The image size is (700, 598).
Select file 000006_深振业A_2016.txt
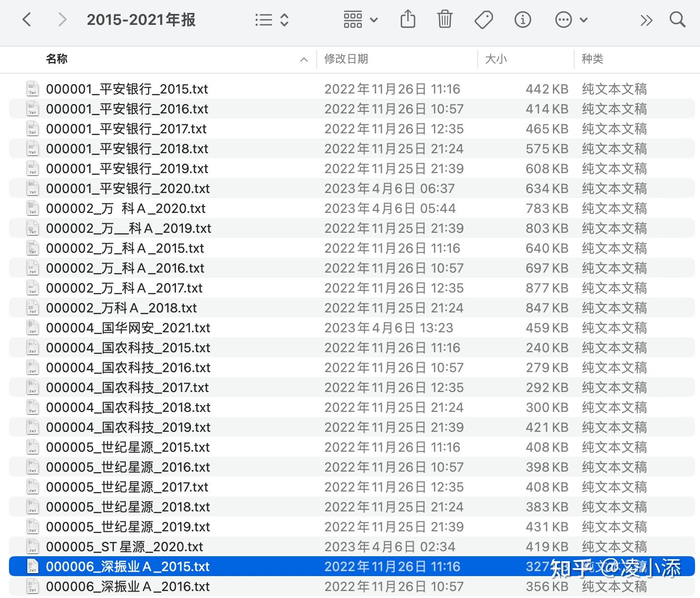[x=352, y=587]
